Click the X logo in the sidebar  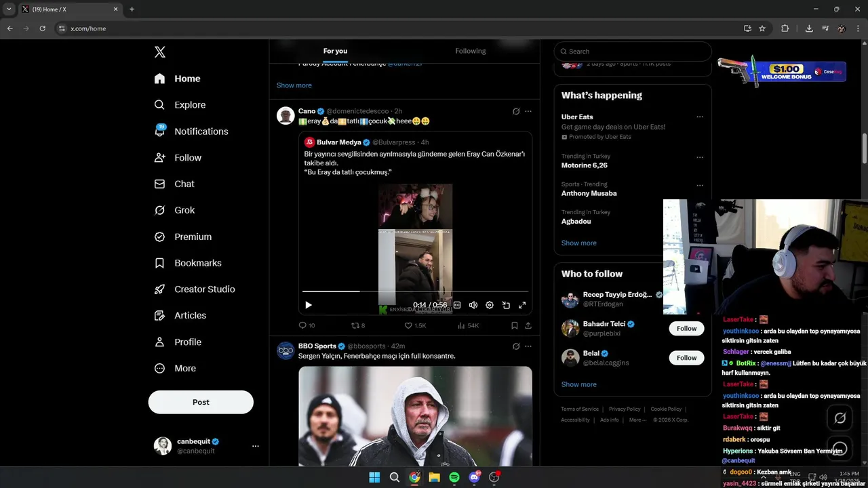point(160,52)
